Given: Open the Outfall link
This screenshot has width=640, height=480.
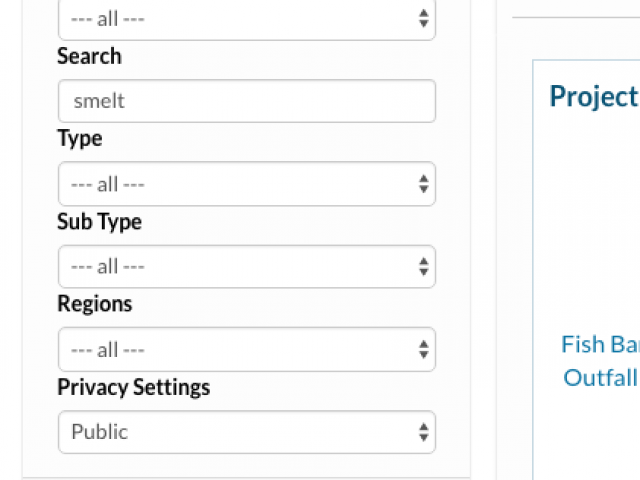Looking at the screenshot, I should (x=600, y=378).
